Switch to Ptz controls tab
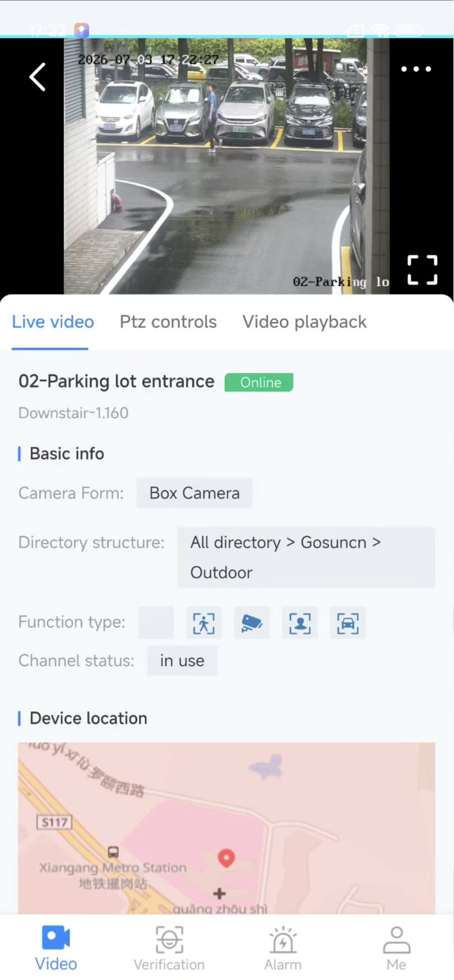Screen dimensions: 454x980 [168, 322]
